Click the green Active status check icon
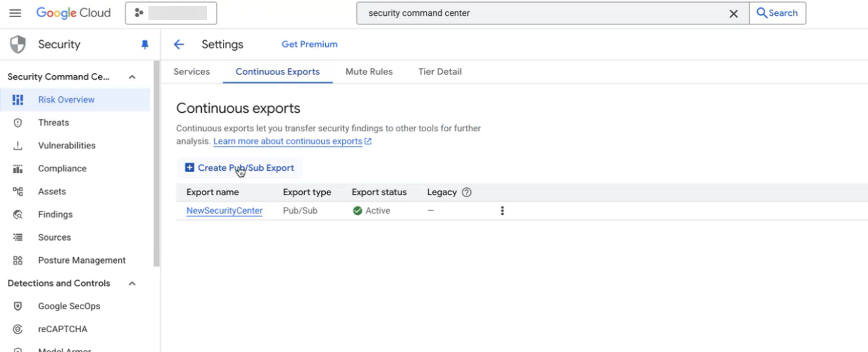Image resolution: width=868 pixels, height=352 pixels. coord(357,211)
